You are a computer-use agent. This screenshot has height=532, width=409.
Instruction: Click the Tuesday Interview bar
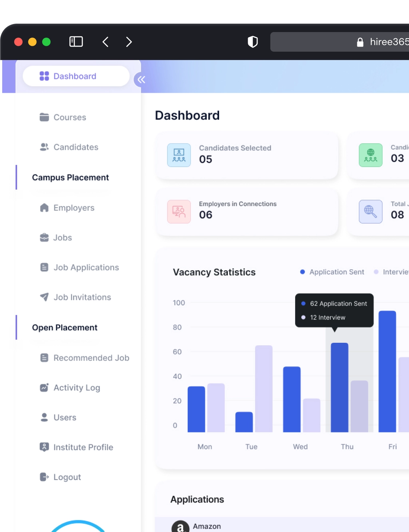coord(264,389)
